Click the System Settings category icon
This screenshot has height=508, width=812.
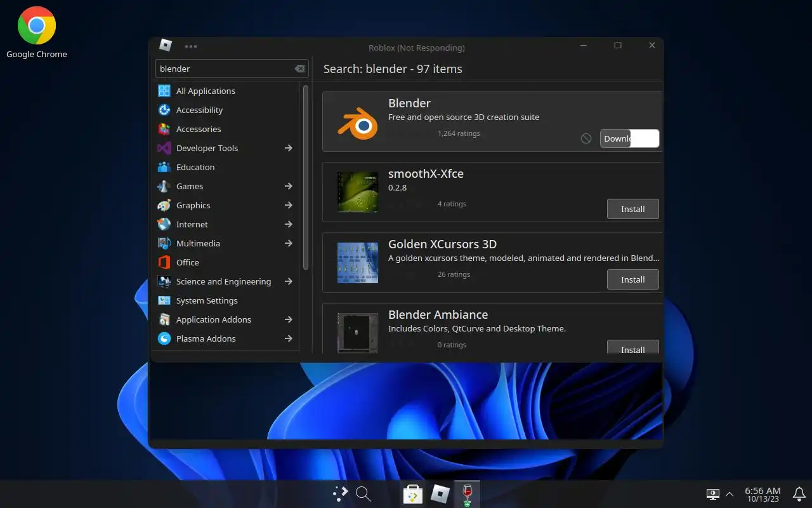[164, 300]
